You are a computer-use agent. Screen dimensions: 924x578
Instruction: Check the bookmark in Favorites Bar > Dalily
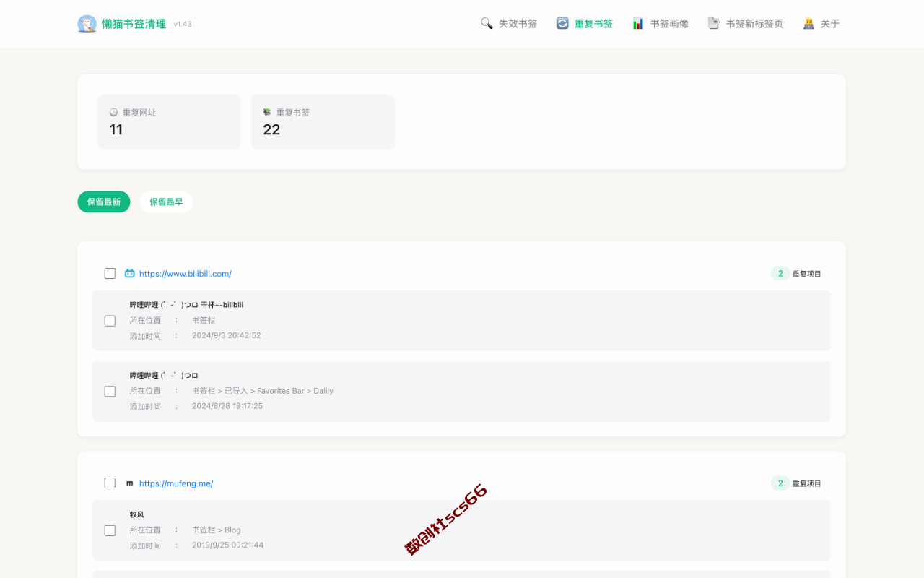[110, 392]
